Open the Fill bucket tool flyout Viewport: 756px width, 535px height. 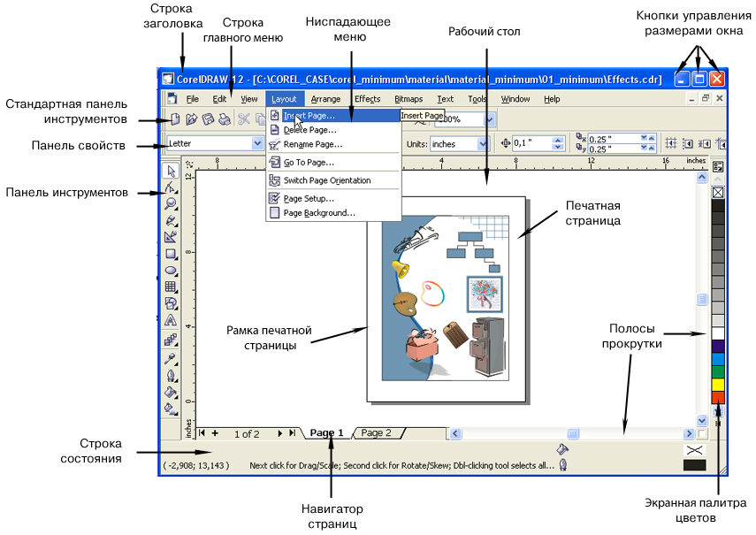(171, 393)
